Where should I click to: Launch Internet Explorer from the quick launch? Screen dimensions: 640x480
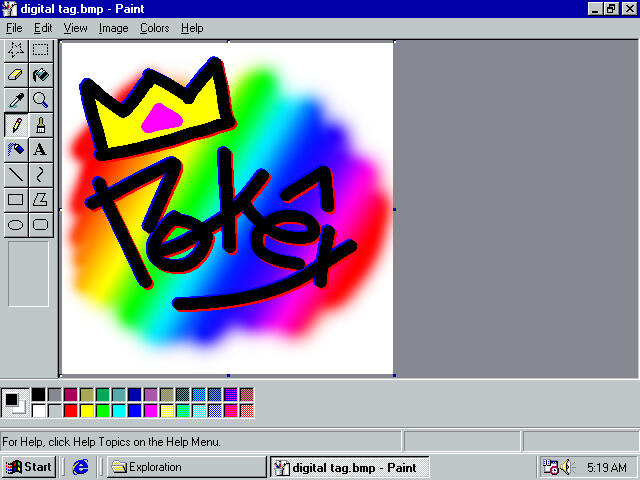click(x=81, y=467)
